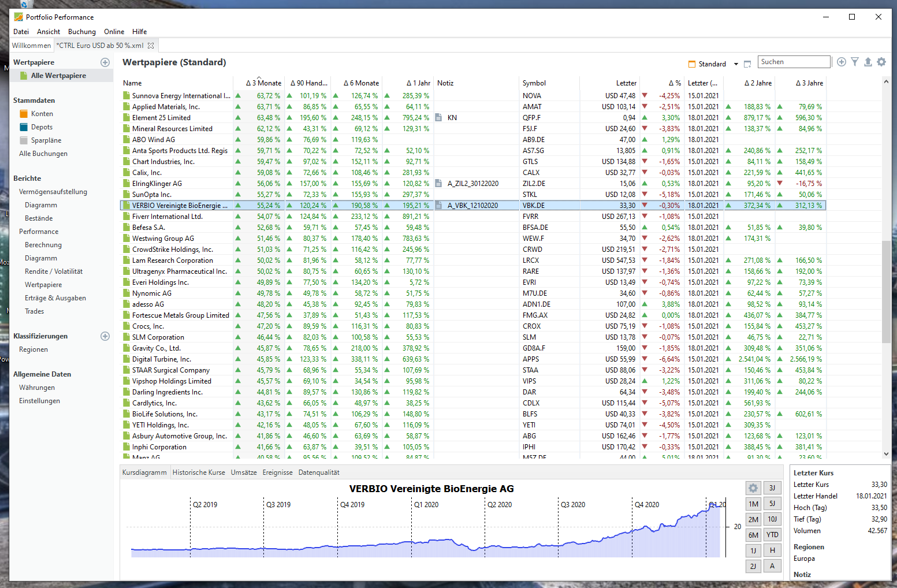Select the CrowdStrike Holdings, Inc. row
897x588 pixels.
click(x=473, y=249)
